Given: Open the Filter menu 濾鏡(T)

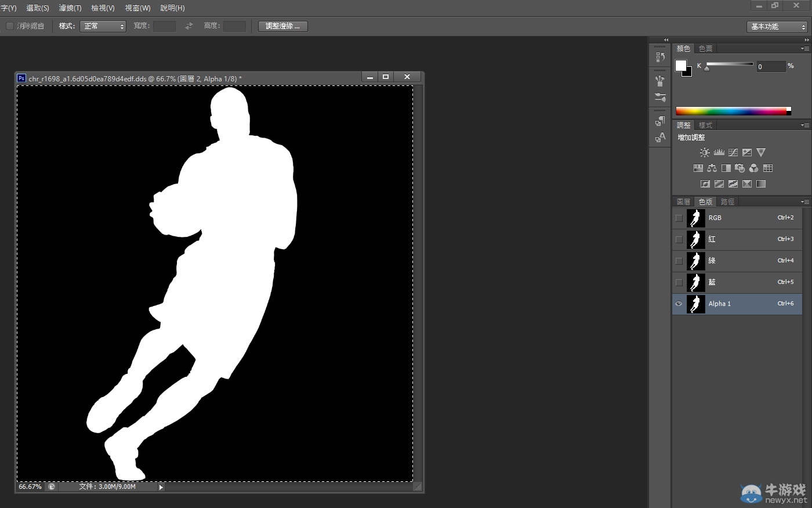Looking at the screenshot, I should point(70,8).
